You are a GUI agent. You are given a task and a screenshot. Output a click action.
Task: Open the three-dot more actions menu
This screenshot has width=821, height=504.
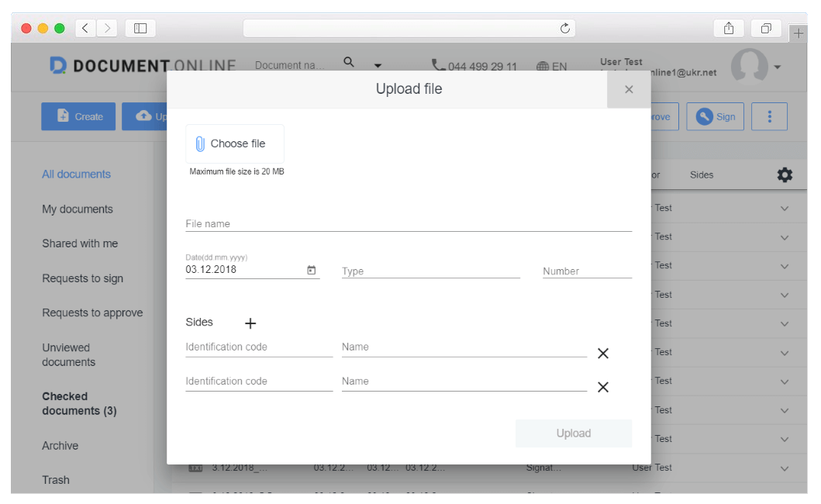(x=769, y=116)
